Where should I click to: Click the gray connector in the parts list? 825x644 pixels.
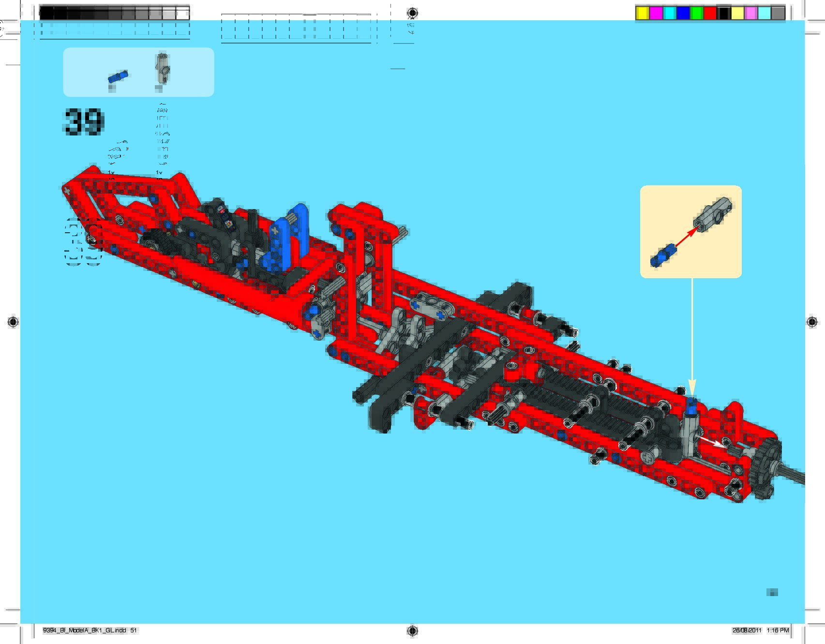coord(163,68)
